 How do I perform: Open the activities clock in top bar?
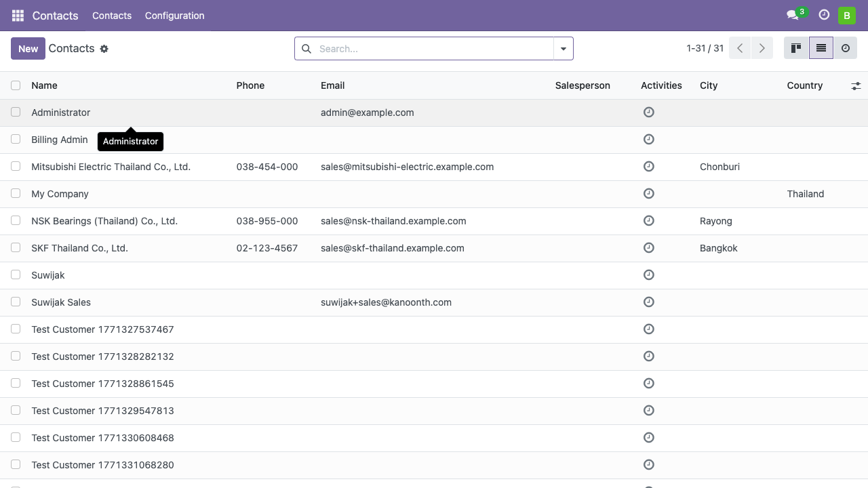(824, 15)
